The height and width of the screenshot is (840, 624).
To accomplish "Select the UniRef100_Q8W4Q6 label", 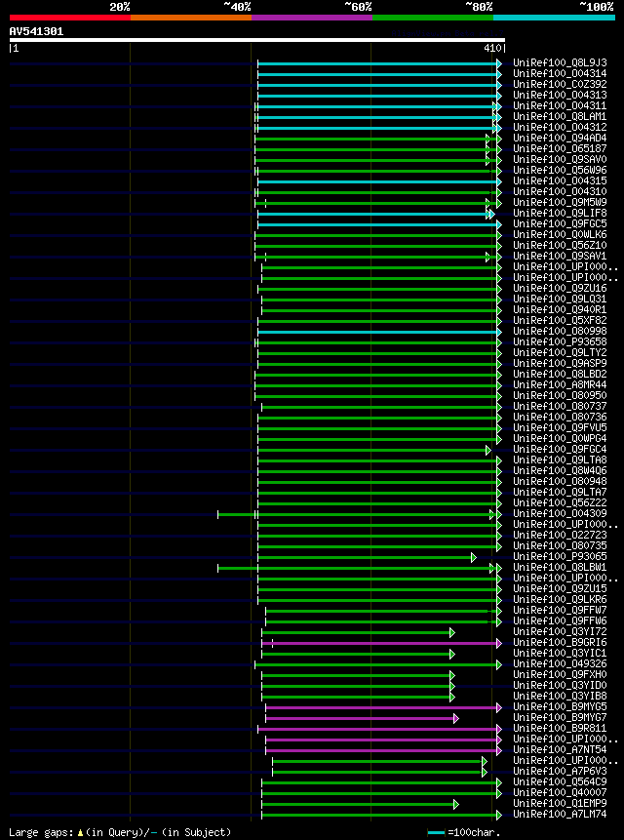I will (560, 470).
